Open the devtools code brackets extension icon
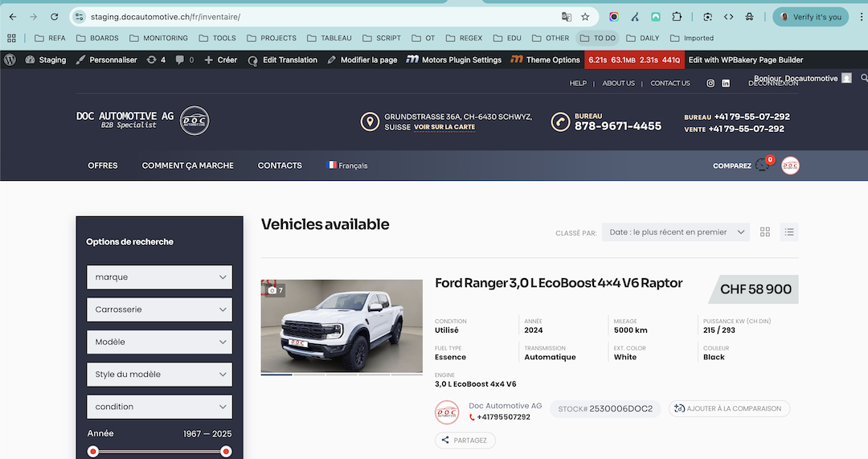This screenshot has height=459, width=868. click(728, 17)
